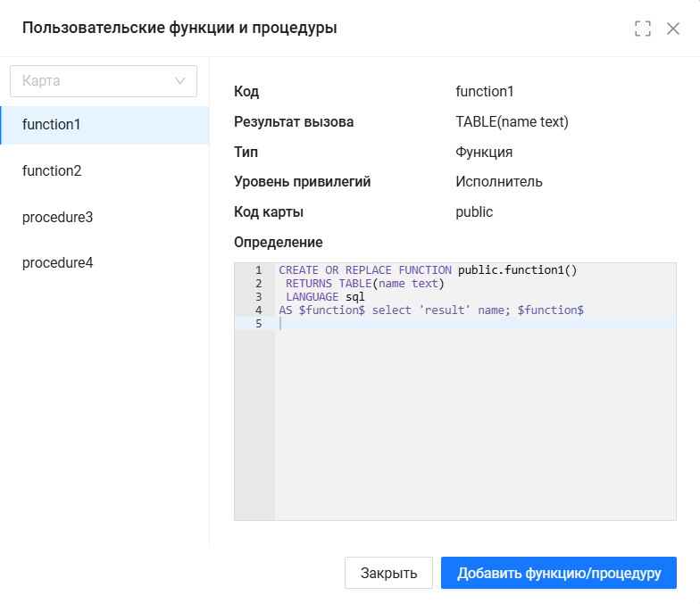
Task: Click the TABLE(name text) result value
Action: [512, 121]
